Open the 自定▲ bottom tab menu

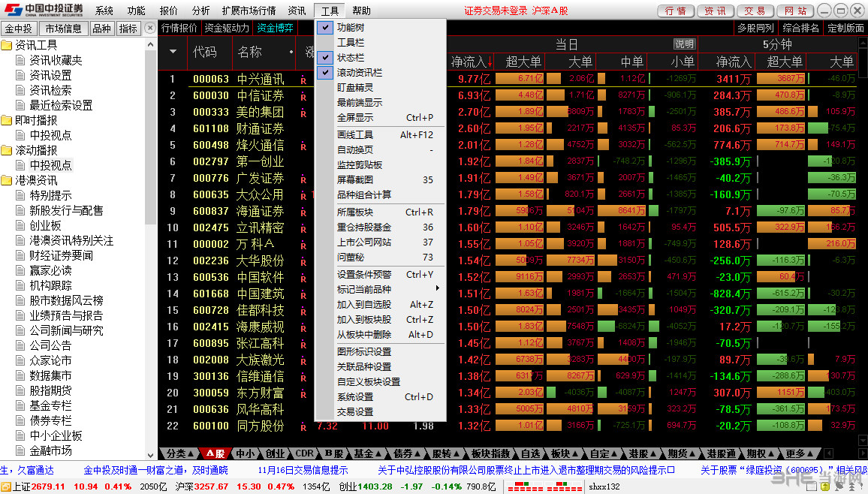602,453
